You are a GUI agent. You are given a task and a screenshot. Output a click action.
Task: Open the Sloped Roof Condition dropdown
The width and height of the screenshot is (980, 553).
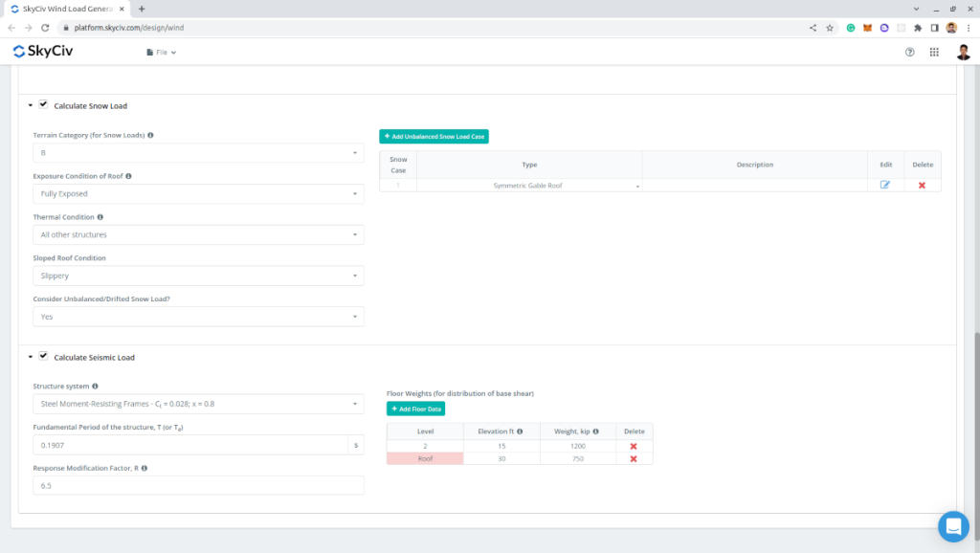coord(198,276)
